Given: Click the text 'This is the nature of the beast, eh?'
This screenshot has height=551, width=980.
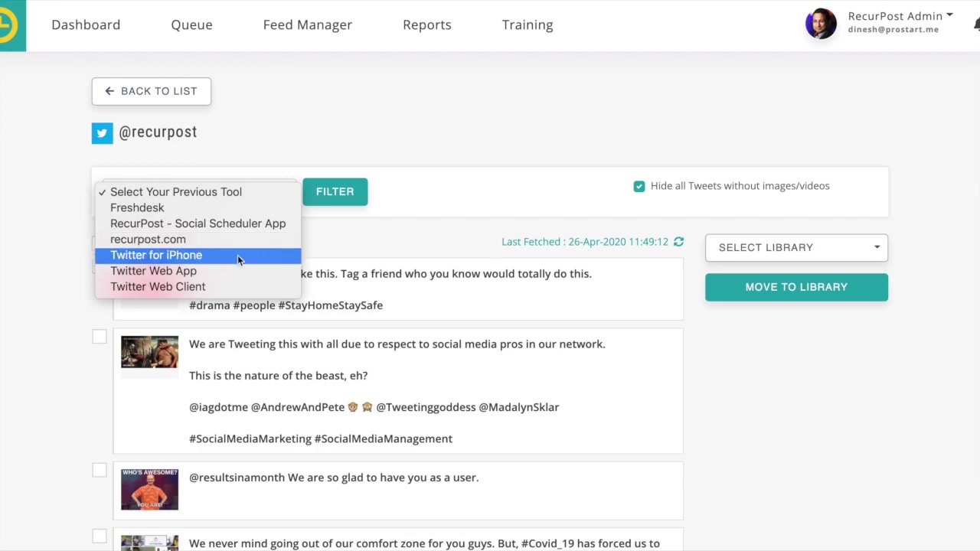Looking at the screenshot, I should click(x=278, y=376).
